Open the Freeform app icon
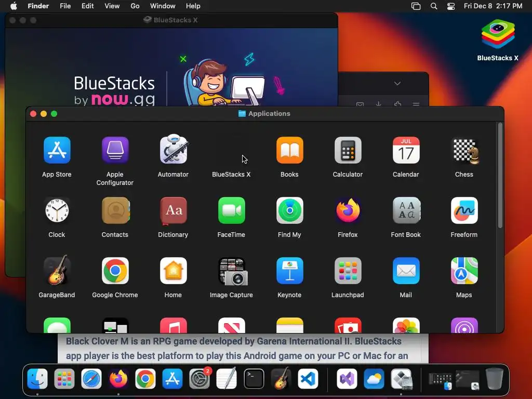 pyautogui.click(x=464, y=211)
